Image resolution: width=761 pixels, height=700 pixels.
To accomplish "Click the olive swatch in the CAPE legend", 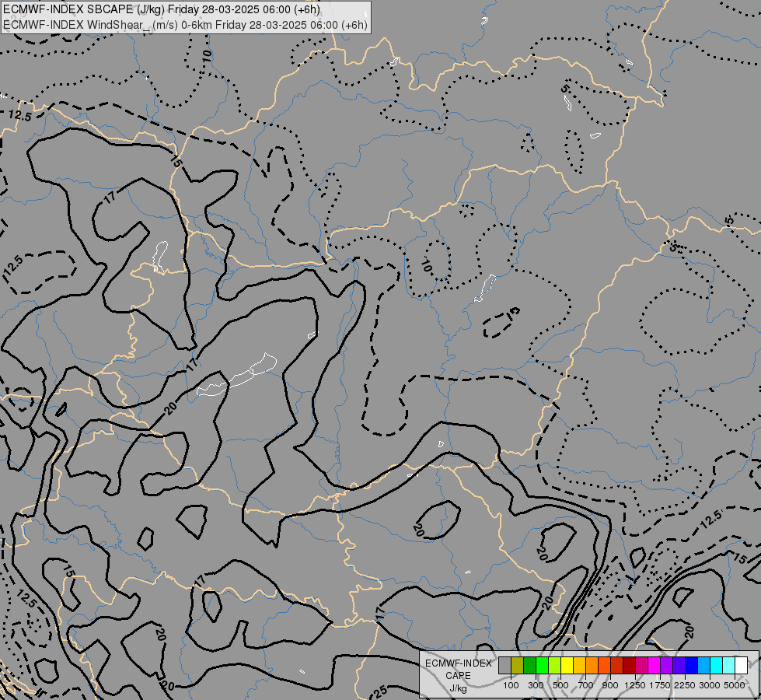I will (x=518, y=666).
